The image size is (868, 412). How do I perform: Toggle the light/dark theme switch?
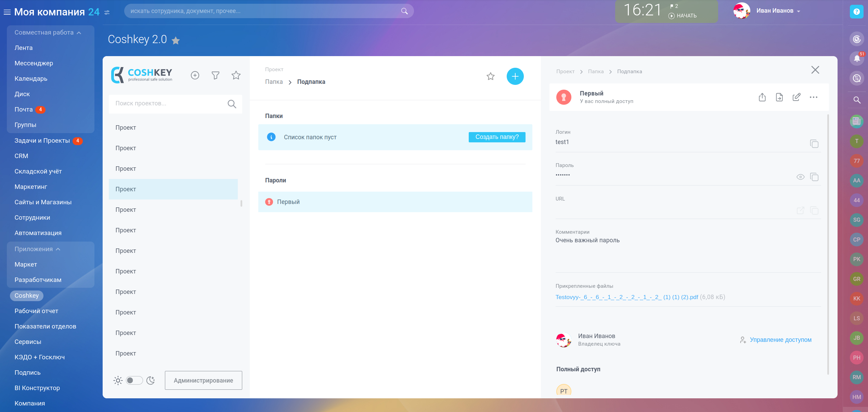[134, 381]
